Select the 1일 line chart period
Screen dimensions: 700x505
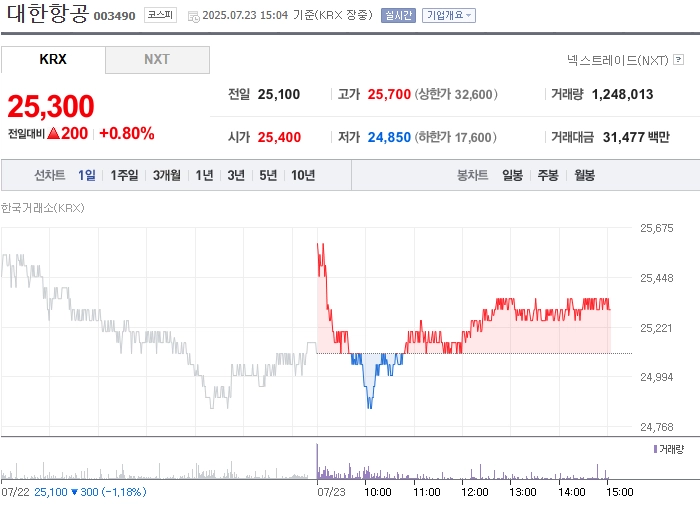click(x=87, y=175)
